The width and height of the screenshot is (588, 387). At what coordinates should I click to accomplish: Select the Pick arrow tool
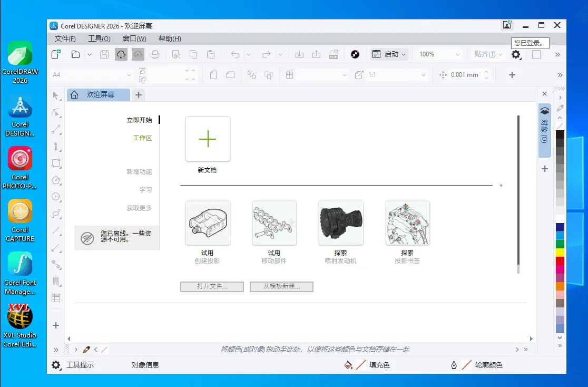tap(56, 96)
